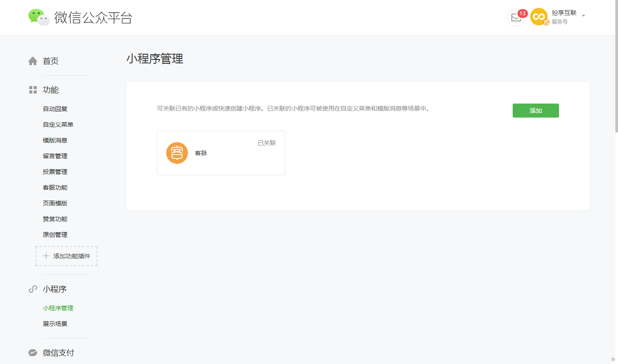Open the message notifications envelope icon
The height and width of the screenshot is (364, 618).
click(x=516, y=17)
